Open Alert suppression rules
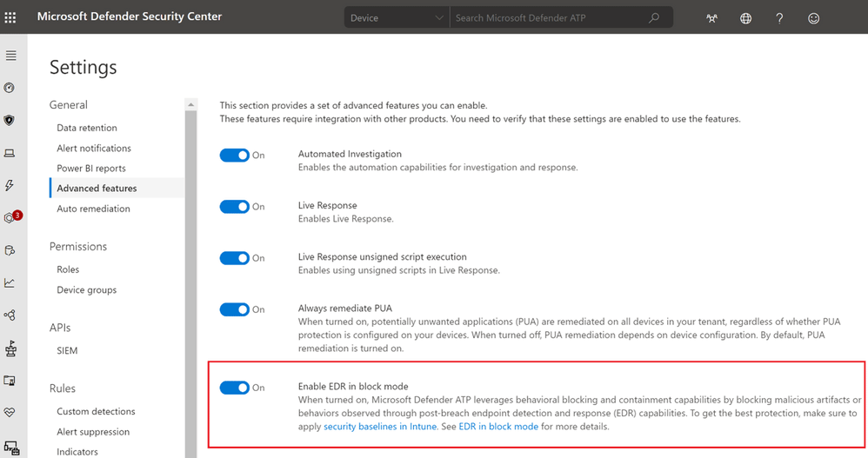868x458 pixels. [x=93, y=432]
